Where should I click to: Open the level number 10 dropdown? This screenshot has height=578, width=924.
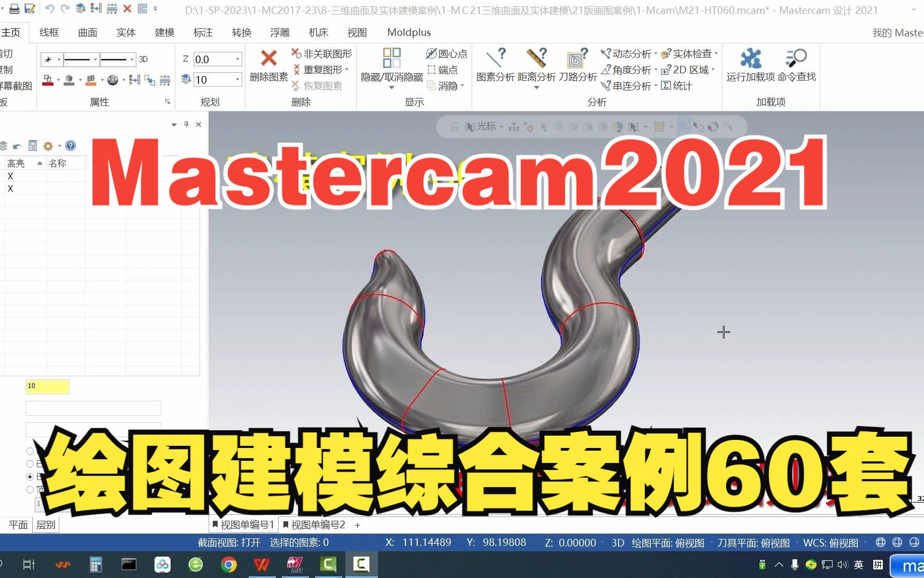[x=237, y=80]
